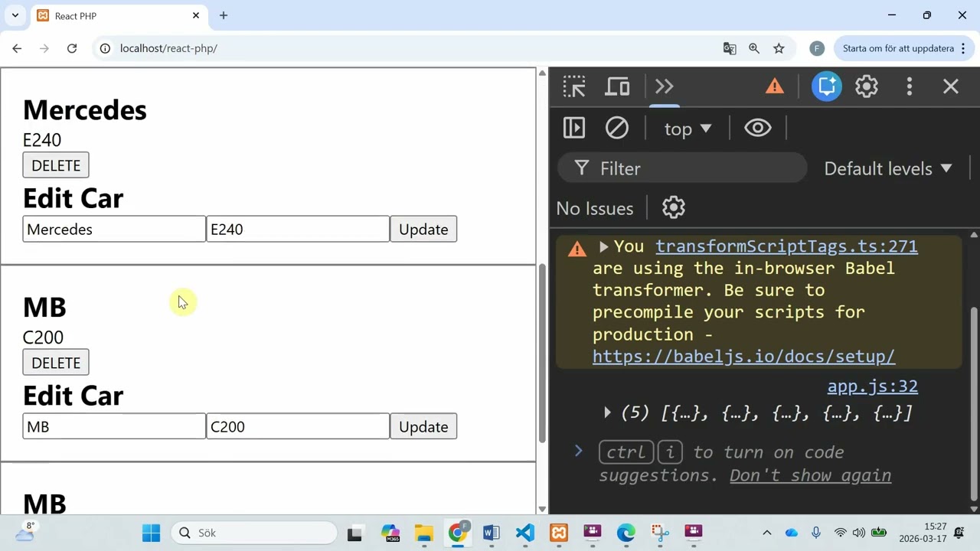Screen dimensions: 980x551
Task: Open Word from the taskbar
Action: pyautogui.click(x=492, y=533)
